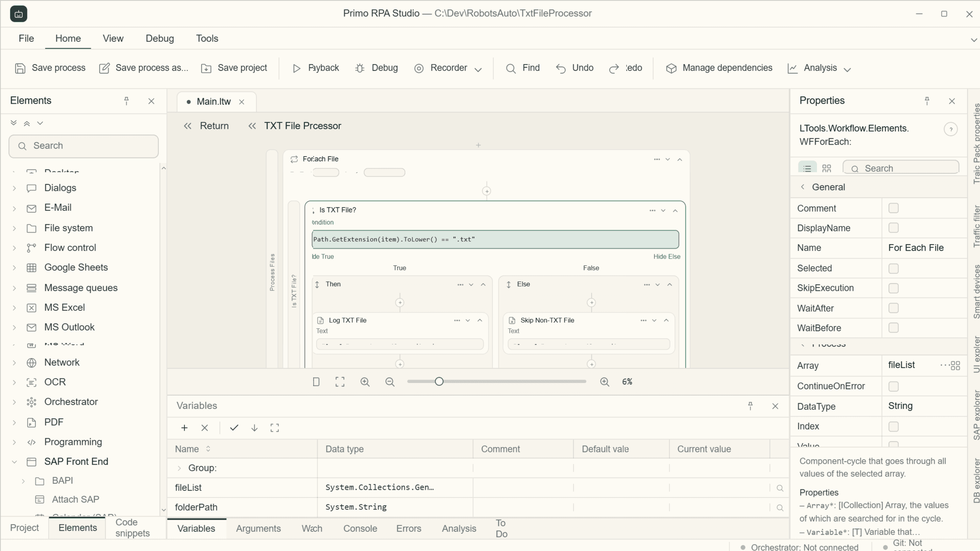Open the View ribbon tab
This screenshot has width=980, height=551.
113,38
